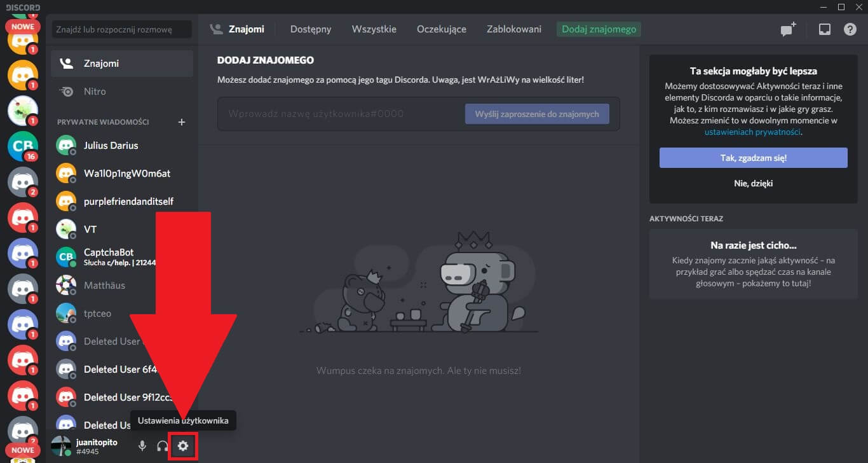Image resolution: width=868 pixels, height=463 pixels.
Task: Click the juanitopito user avatar
Action: (62, 446)
